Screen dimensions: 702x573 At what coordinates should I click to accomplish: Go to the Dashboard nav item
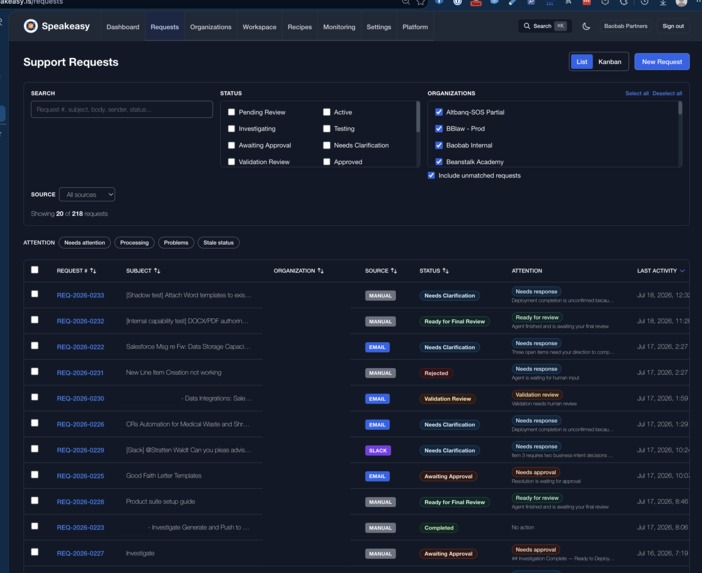123,27
